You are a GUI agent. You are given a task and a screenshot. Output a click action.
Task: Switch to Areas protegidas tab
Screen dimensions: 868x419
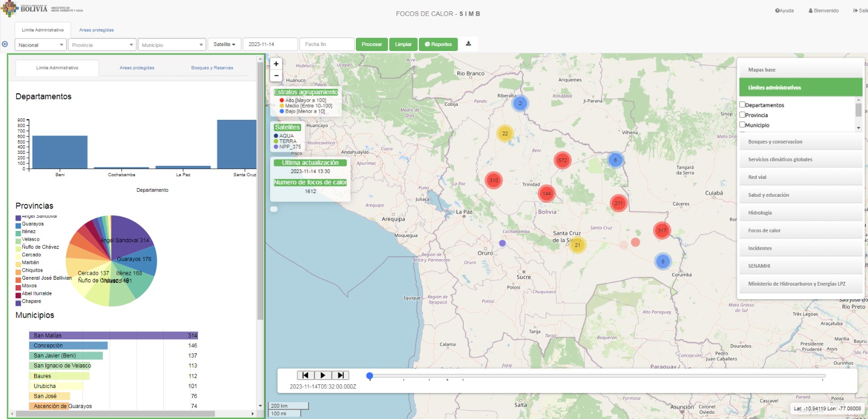tap(137, 68)
